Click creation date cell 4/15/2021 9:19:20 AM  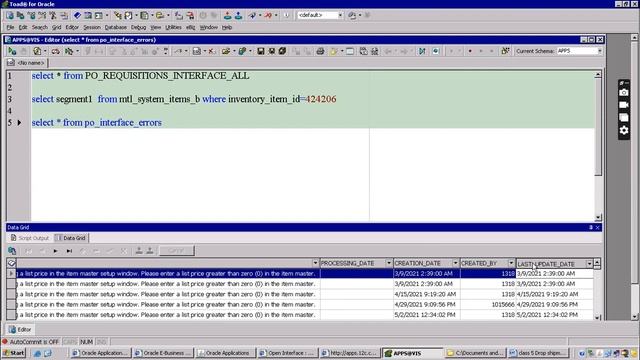427,294
